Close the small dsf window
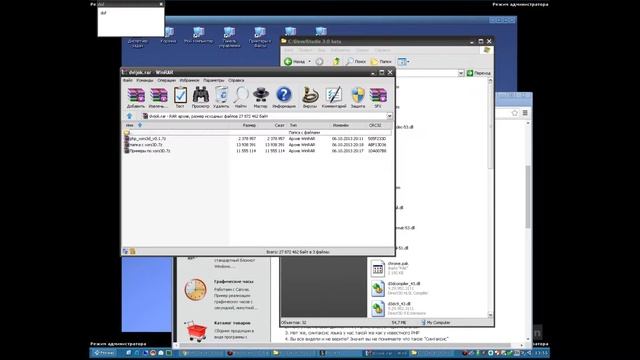 point(161,4)
